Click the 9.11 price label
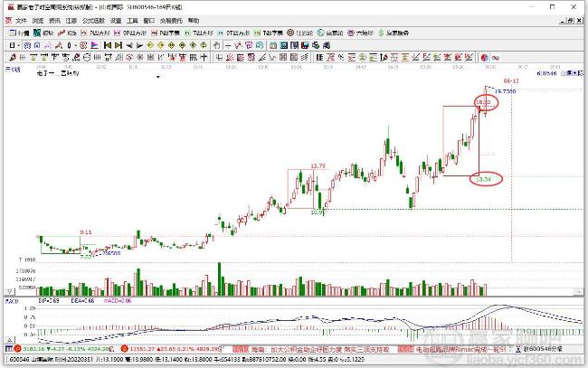 86,232
